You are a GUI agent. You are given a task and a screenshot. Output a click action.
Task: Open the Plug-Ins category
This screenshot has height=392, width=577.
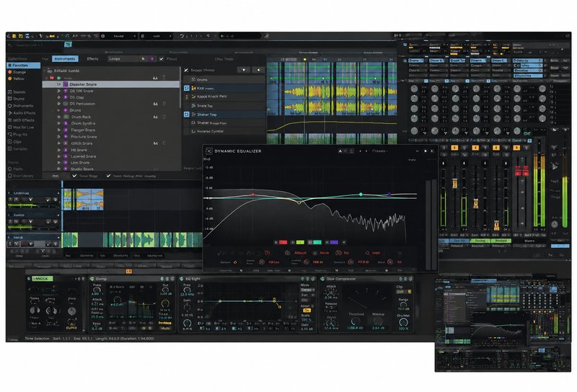point(17,134)
